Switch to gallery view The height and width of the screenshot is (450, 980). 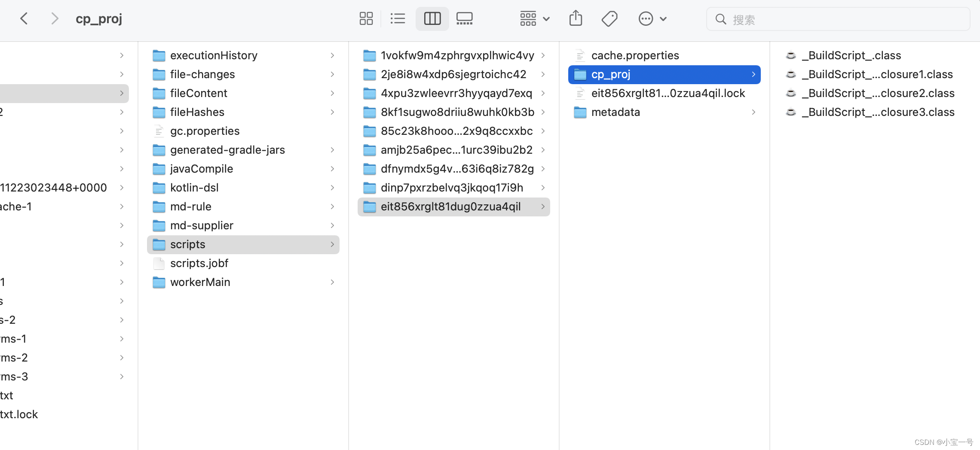pos(464,19)
